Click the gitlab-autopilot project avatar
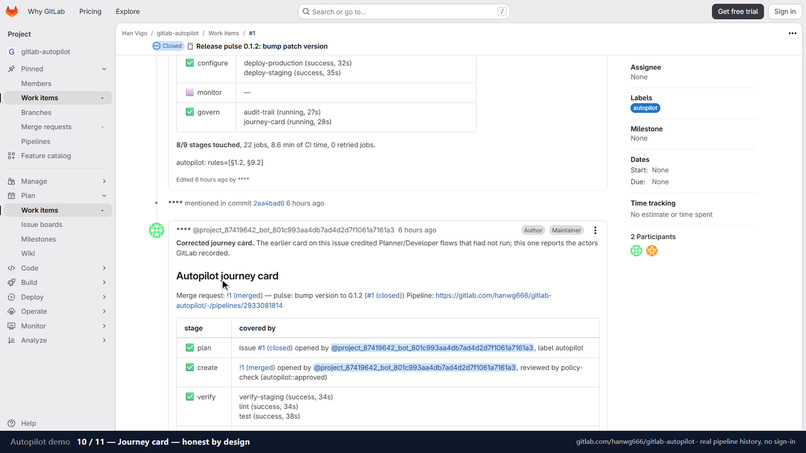The width and height of the screenshot is (806, 453). [x=11, y=51]
